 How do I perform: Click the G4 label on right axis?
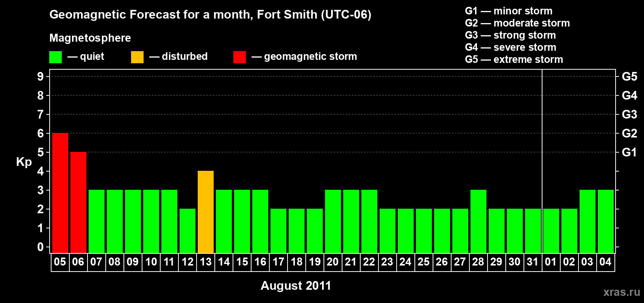tap(630, 95)
